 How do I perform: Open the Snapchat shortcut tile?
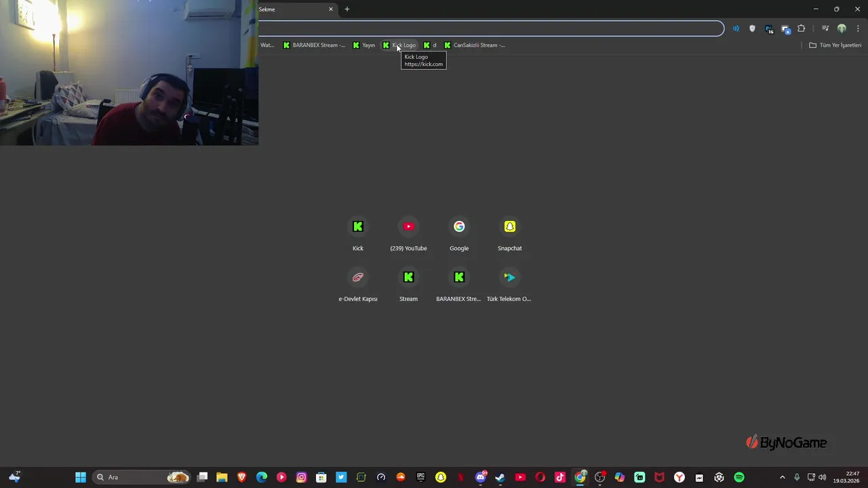tap(510, 234)
